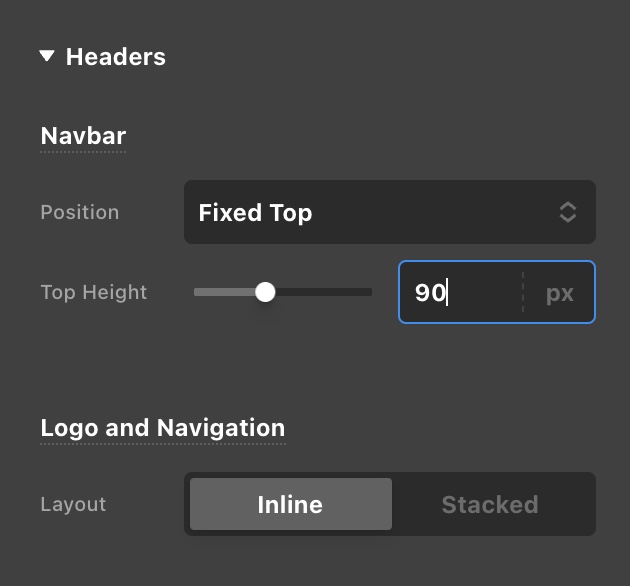
Task: Open the Position dropdown menu
Action: click(x=389, y=212)
